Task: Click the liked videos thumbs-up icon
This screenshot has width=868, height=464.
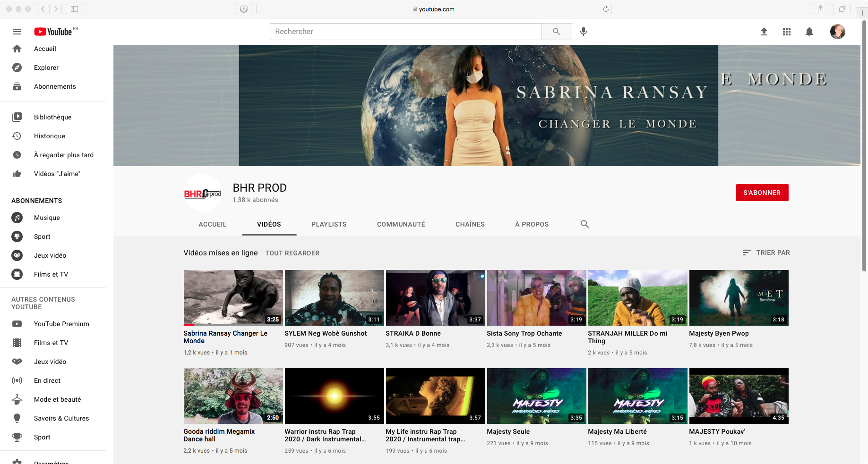Action: pos(17,174)
